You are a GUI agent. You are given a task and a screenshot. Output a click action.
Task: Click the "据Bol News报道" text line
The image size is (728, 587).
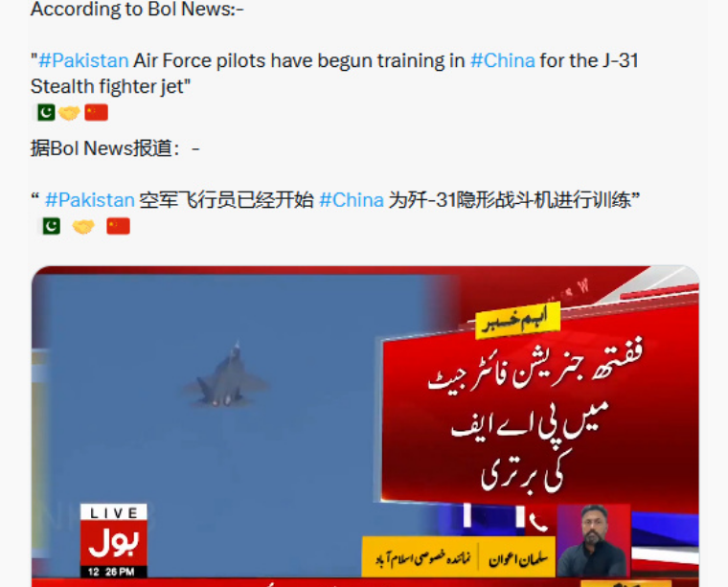tap(115, 148)
